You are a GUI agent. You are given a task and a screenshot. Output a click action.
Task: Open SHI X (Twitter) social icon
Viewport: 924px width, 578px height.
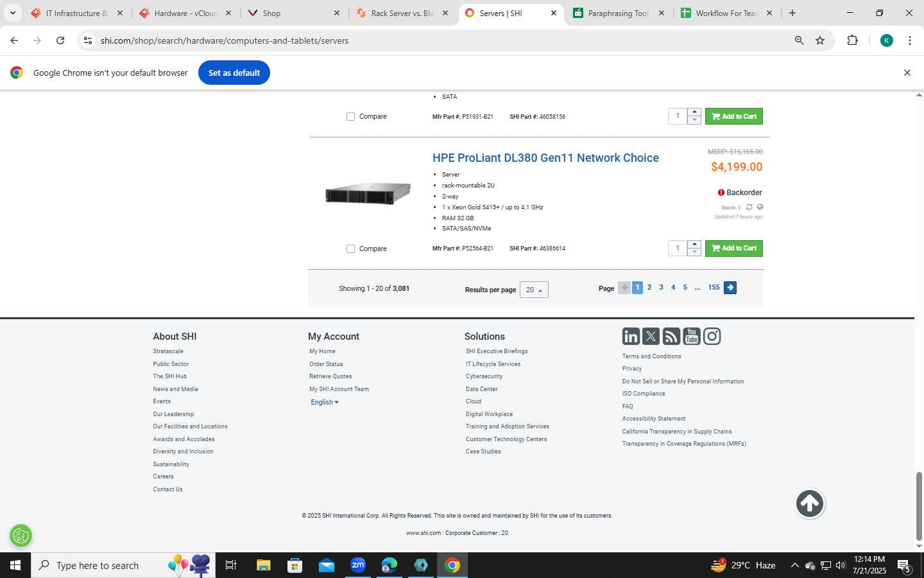click(651, 337)
